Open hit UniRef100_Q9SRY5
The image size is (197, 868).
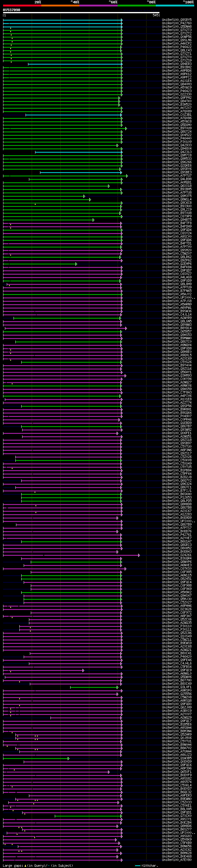[177, 20]
